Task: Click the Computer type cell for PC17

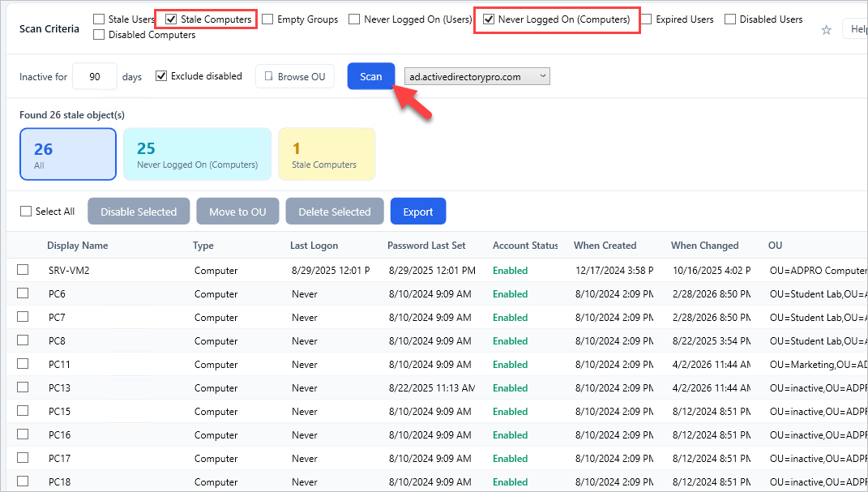Action: 216,459
